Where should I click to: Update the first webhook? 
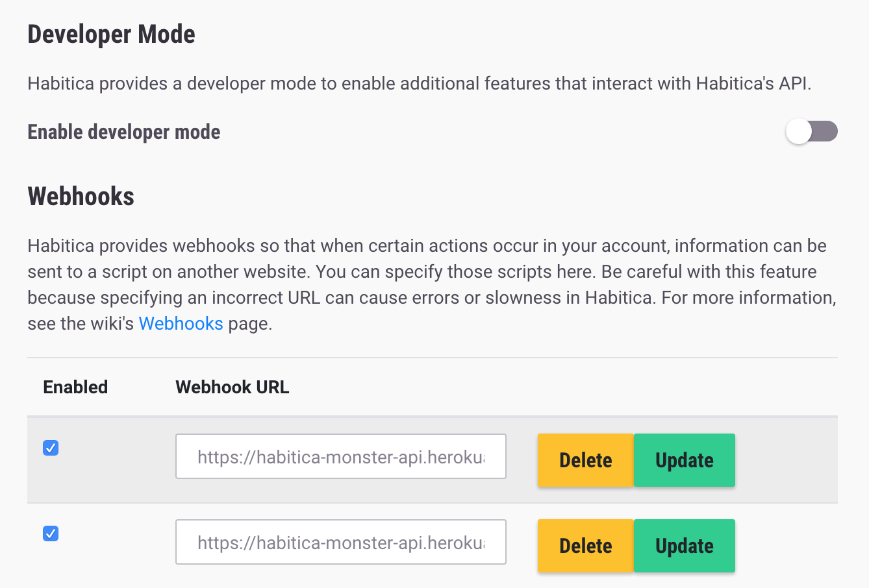(684, 460)
